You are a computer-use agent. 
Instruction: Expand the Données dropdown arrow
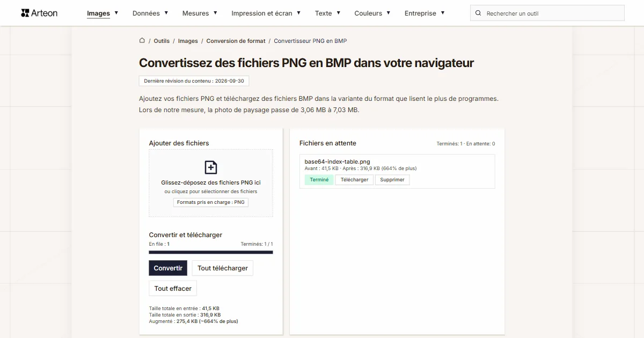coord(166,12)
